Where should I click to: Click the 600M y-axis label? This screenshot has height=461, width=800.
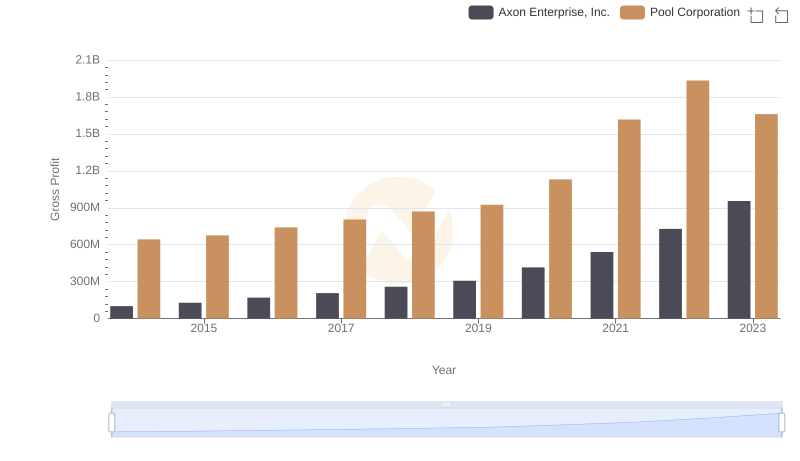[85, 244]
